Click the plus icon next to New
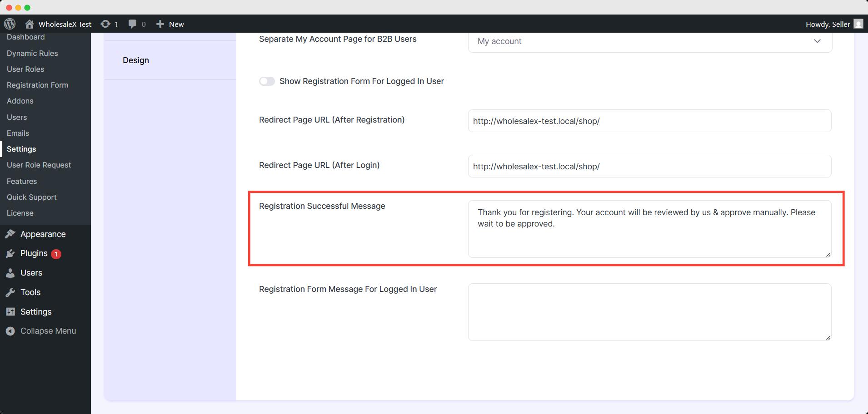 click(x=160, y=24)
